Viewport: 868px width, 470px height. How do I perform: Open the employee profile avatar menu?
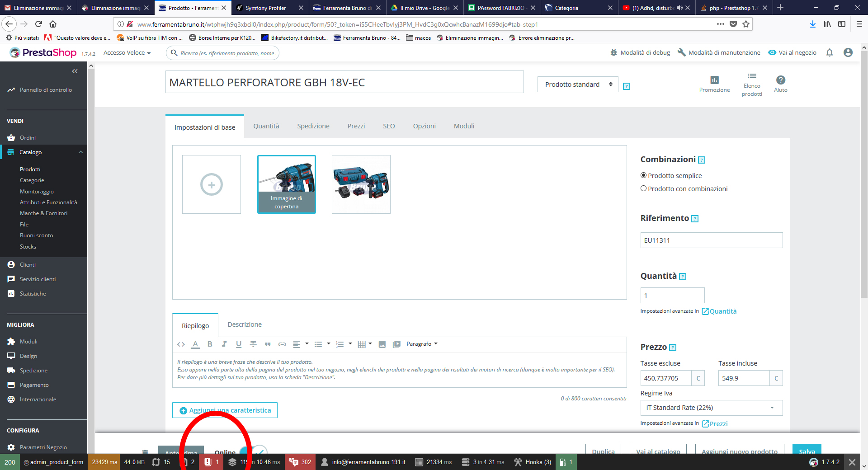848,53
